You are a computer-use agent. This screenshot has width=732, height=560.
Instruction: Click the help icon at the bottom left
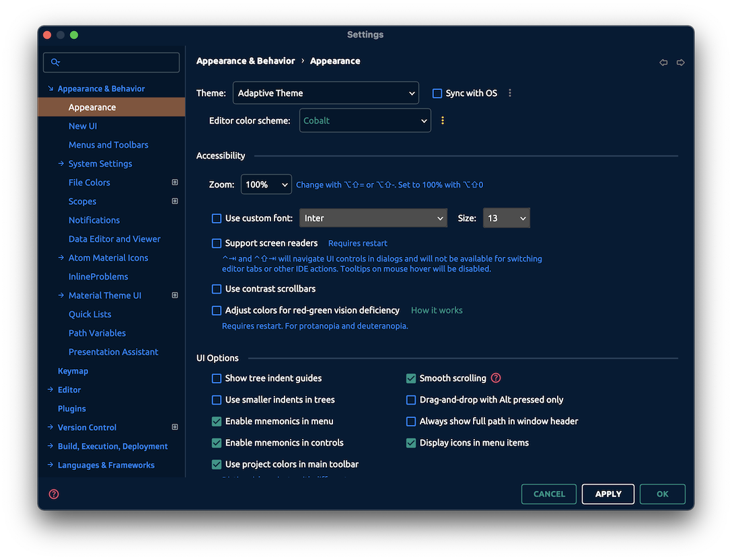point(53,493)
